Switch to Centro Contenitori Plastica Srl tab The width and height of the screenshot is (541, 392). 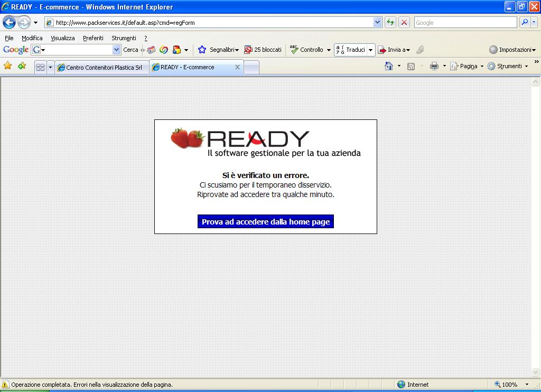102,67
